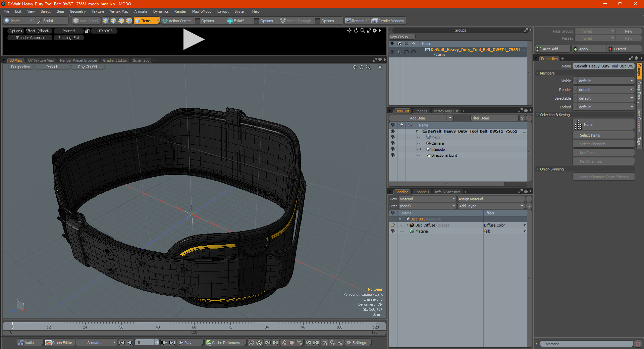The height and width of the screenshot is (349, 644).
Task: Open Render dropdown in Properties
Action: [603, 90]
